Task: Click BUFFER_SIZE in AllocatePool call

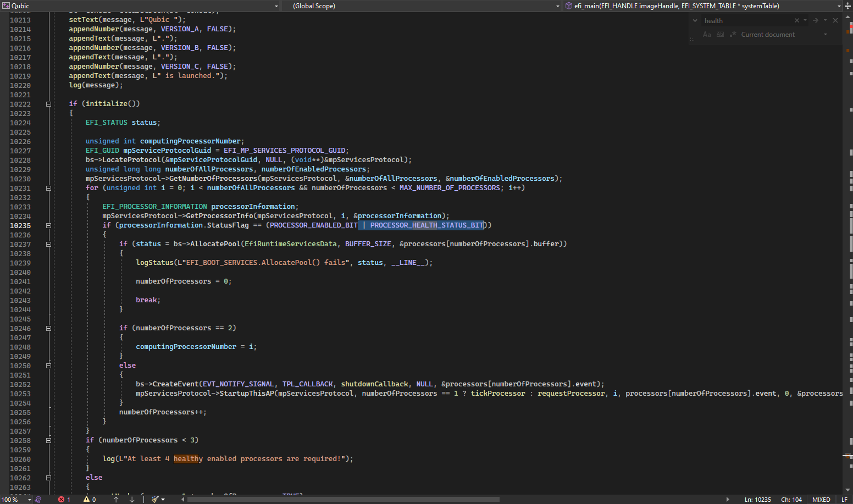Action: pos(368,244)
